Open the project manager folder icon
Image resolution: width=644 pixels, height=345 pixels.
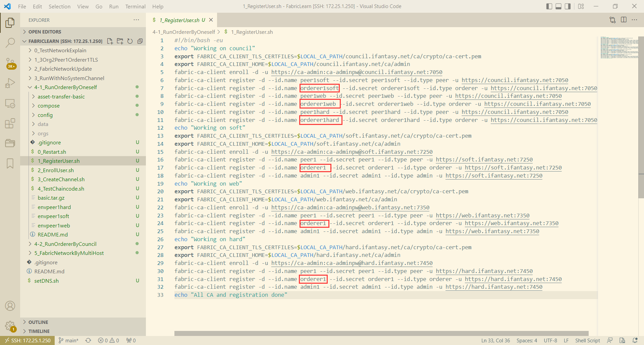tap(10, 143)
